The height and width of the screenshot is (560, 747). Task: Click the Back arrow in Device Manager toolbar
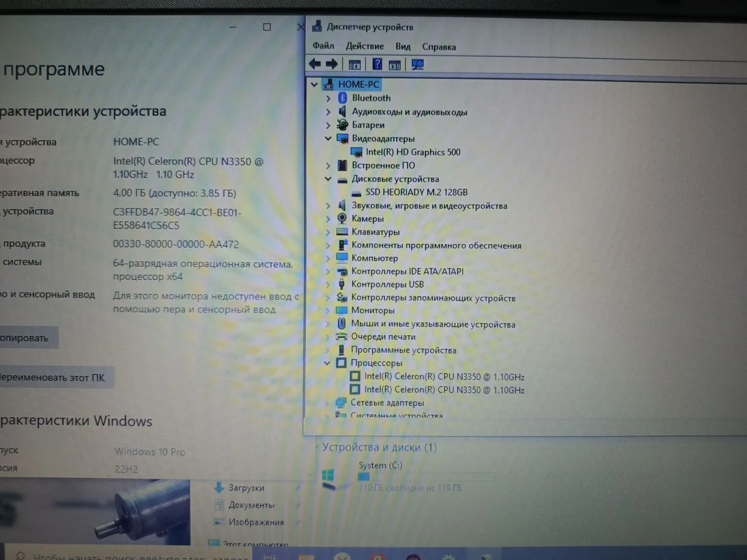pyautogui.click(x=315, y=64)
